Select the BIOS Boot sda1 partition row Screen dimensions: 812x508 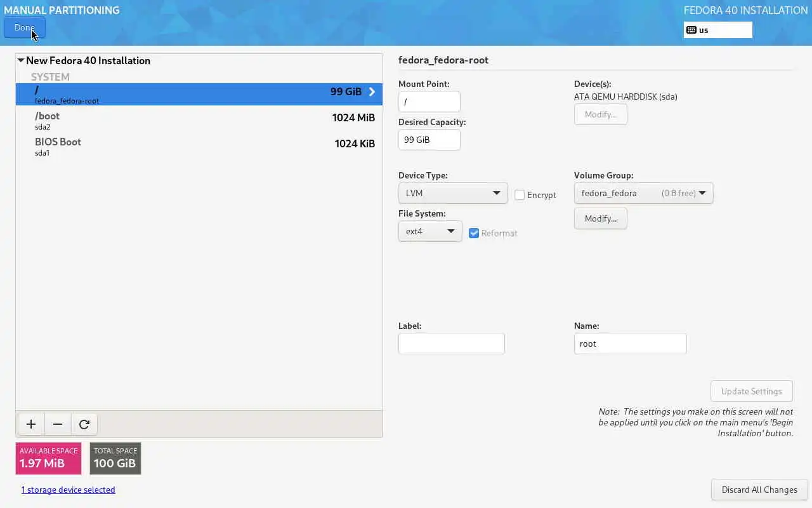click(x=199, y=146)
